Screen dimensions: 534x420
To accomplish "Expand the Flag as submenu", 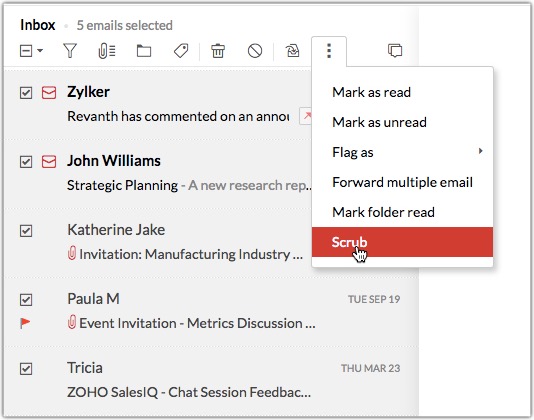I will point(402,152).
